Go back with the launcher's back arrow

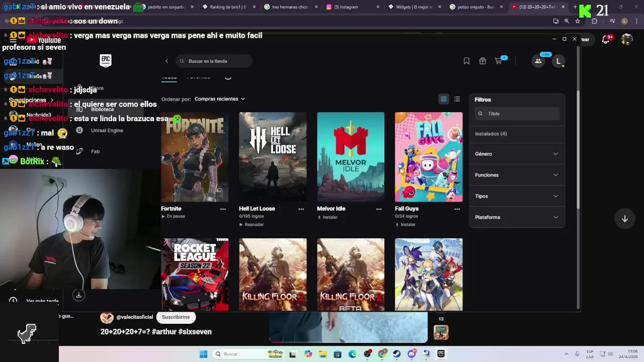coord(167,61)
